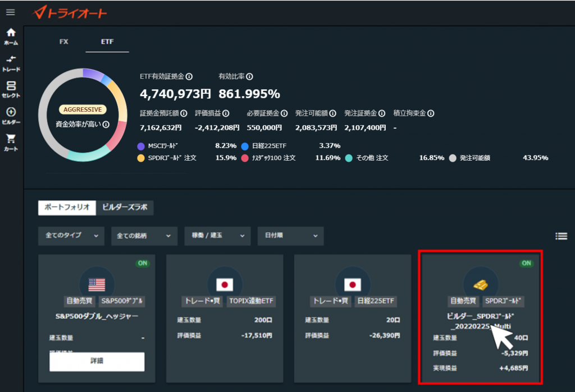Open トレード in the sidebar
575x392 pixels.
pos(11,63)
